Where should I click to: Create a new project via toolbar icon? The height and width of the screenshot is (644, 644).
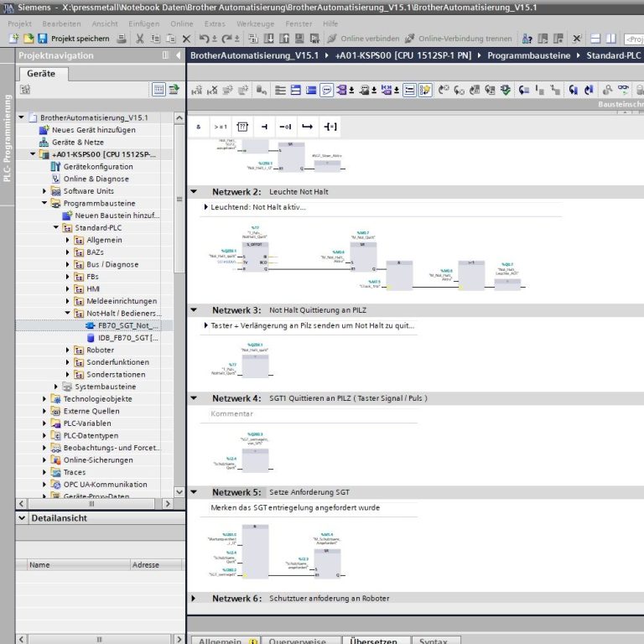click(13, 39)
